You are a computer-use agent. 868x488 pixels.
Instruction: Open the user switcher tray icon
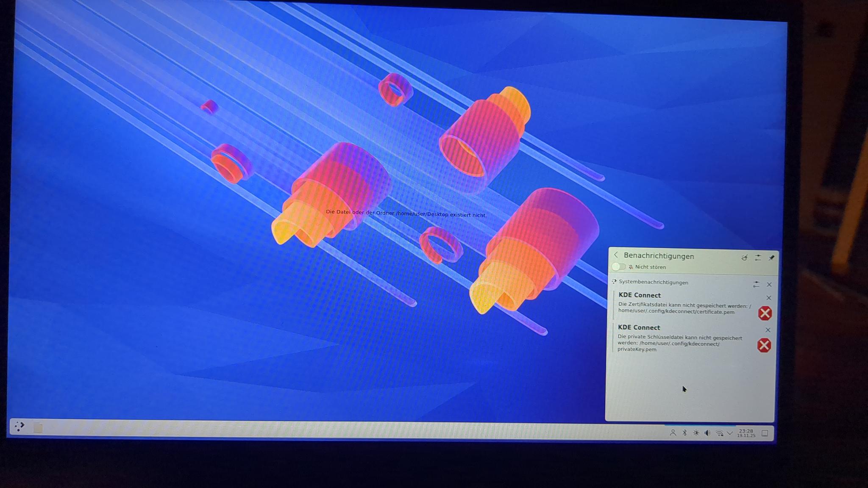tap(673, 433)
